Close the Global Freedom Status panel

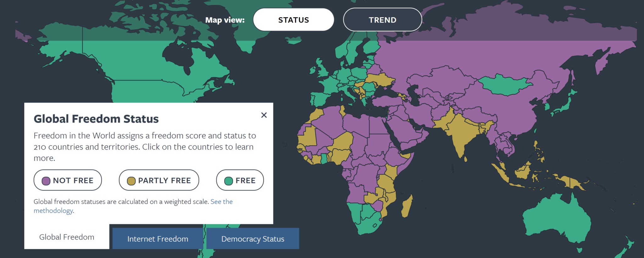(264, 115)
